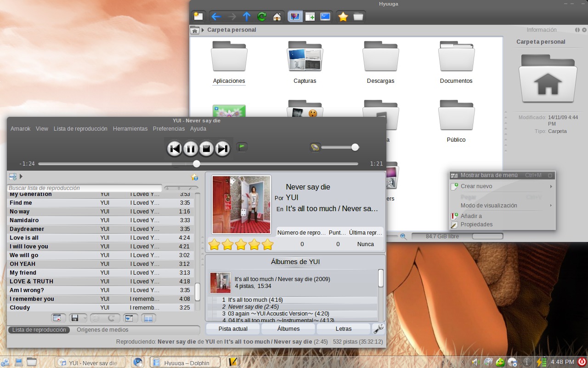Click the playlist layout editor icon
Screen dimensions: 588x368
(x=148, y=318)
